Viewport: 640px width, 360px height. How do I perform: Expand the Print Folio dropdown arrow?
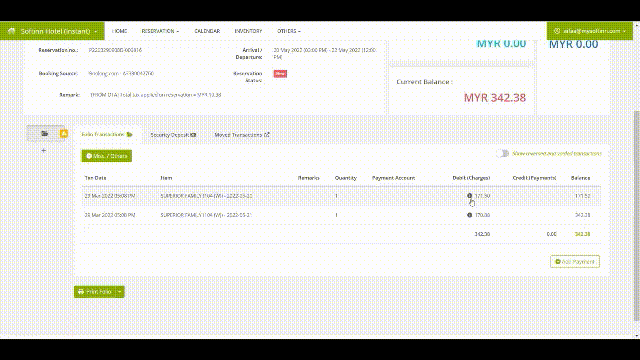click(120, 291)
